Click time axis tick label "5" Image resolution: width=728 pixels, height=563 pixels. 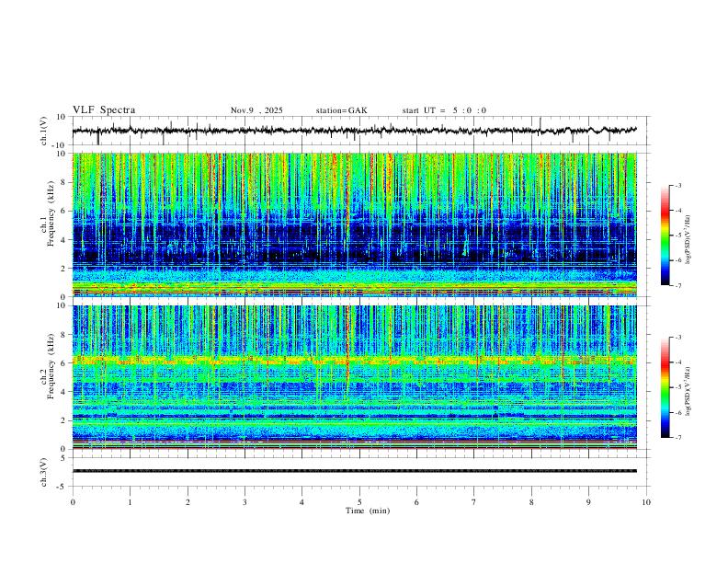click(359, 502)
